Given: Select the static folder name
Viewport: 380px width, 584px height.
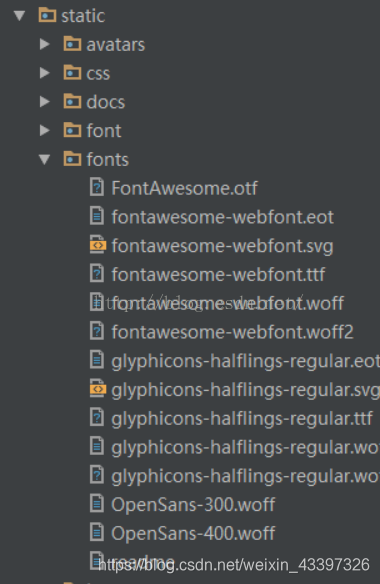Looking at the screenshot, I should [x=83, y=16].
